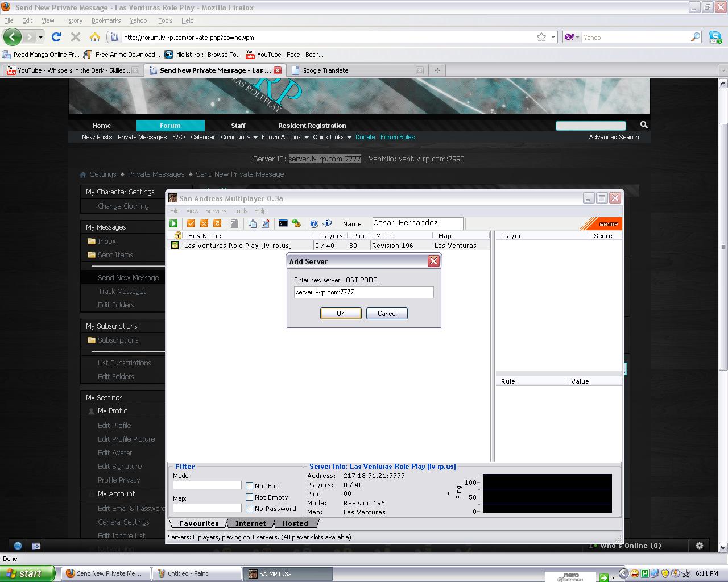Click the gray document icon in SA:MP toolbar
728x582 pixels.
click(x=234, y=224)
